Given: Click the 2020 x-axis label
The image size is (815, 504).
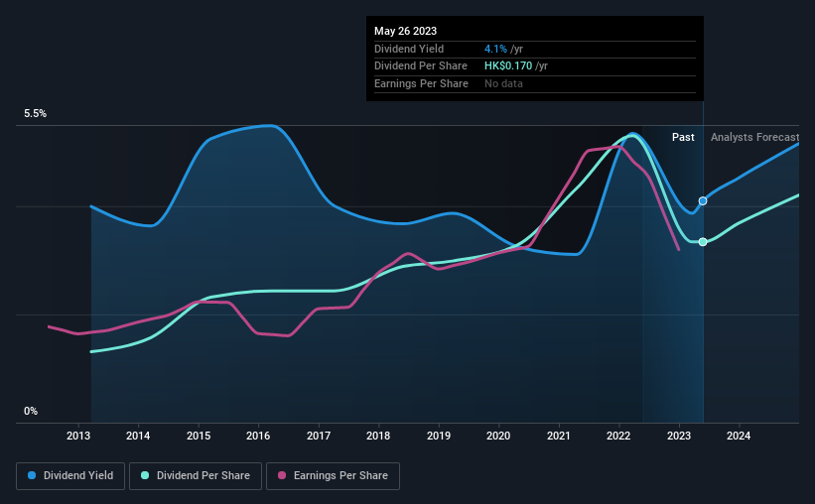Looking at the screenshot, I should tap(498, 436).
